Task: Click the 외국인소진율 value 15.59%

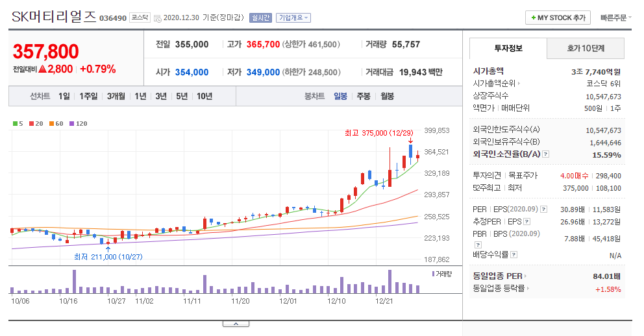Action: (606, 155)
